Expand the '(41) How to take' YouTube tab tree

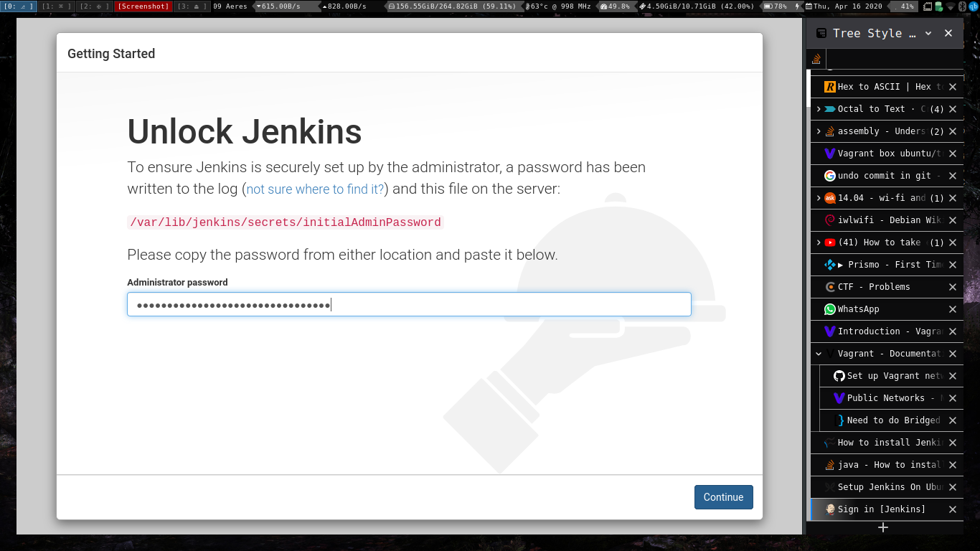tap(819, 242)
